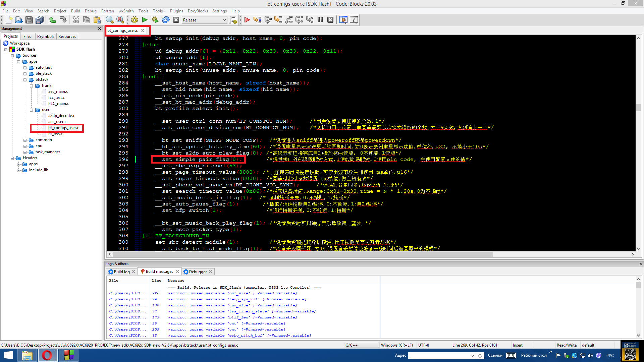Viewport: 644px width, 362px height.
Task: Open aec_main.c in project tree
Action: tap(58, 92)
